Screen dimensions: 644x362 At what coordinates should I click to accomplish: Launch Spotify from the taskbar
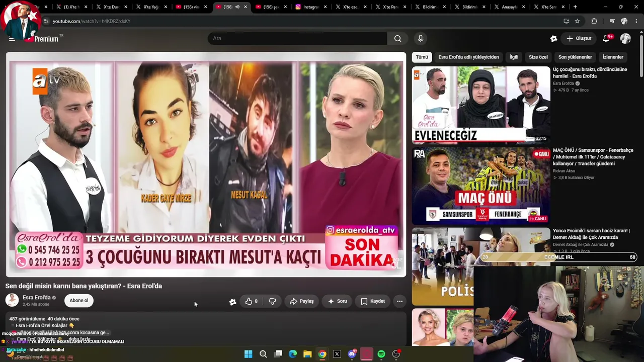tap(381, 354)
